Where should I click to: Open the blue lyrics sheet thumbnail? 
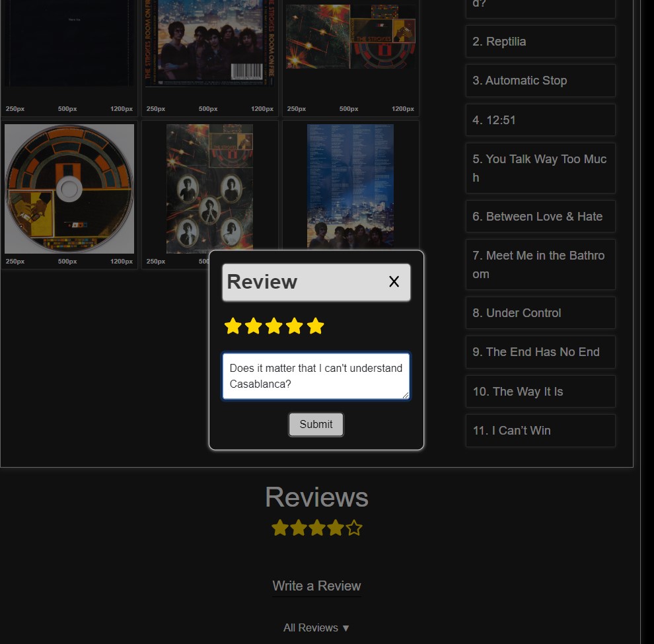(350, 186)
